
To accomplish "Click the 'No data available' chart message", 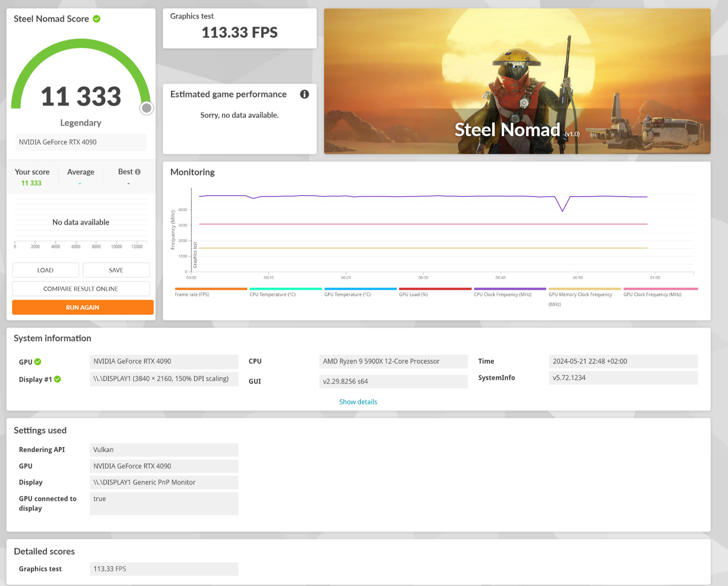I will click(x=81, y=222).
